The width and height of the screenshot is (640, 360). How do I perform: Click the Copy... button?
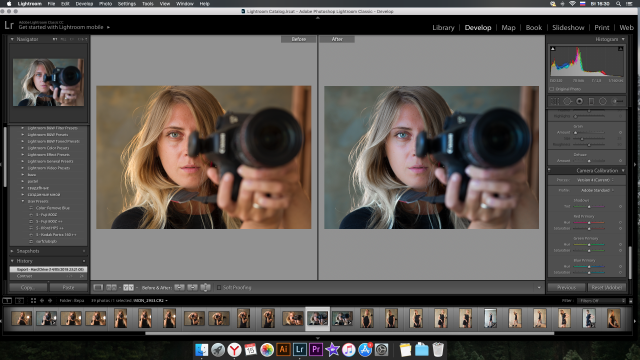[28, 287]
